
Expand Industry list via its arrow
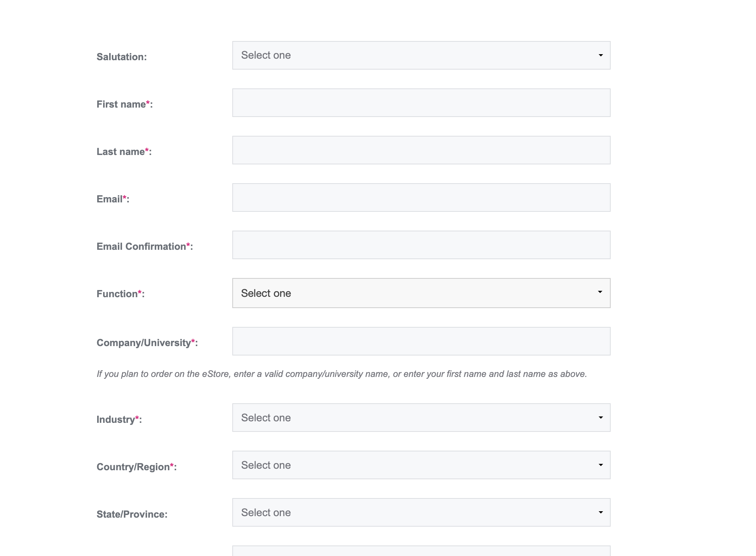[x=601, y=418]
